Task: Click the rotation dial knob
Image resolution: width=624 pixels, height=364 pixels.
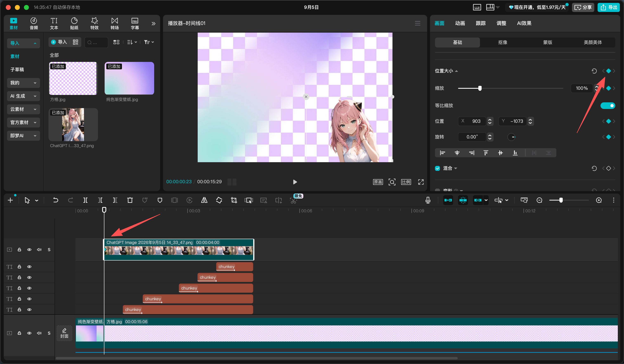Action: pyautogui.click(x=511, y=137)
